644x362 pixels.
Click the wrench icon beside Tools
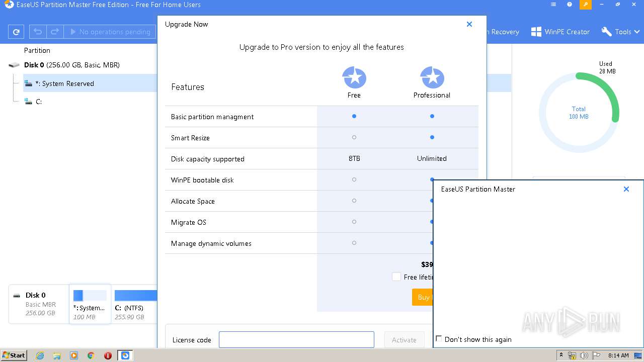click(606, 32)
